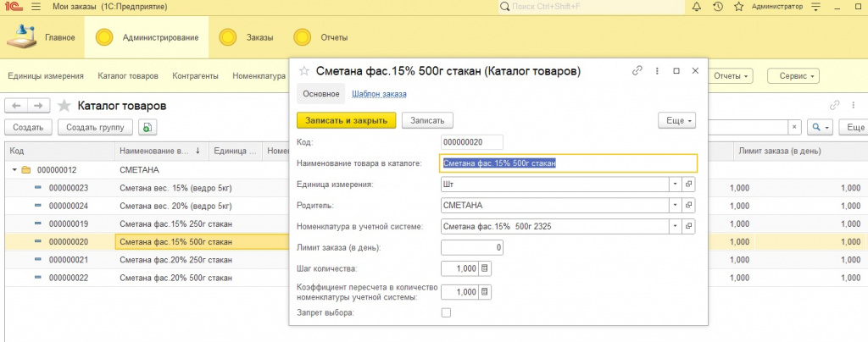
Task: Click the create-by-copy green plus icon
Action: pyautogui.click(x=147, y=128)
